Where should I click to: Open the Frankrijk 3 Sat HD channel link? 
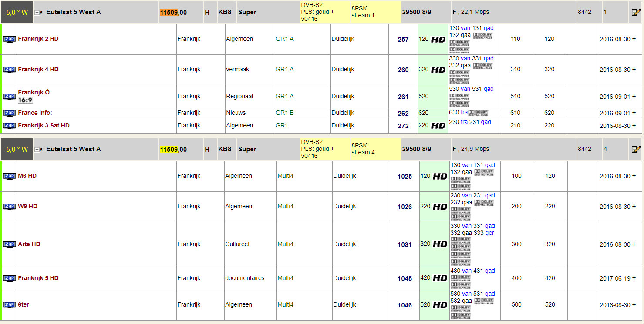pos(44,125)
